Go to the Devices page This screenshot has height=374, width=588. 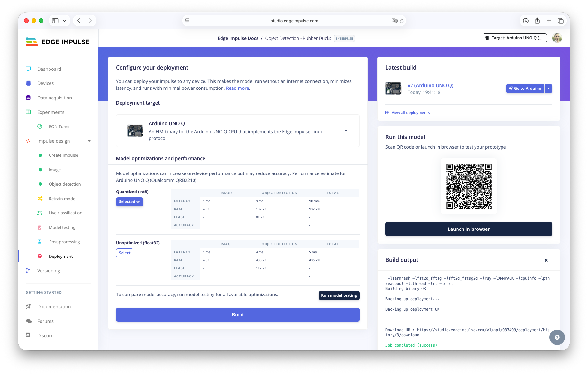(45, 83)
